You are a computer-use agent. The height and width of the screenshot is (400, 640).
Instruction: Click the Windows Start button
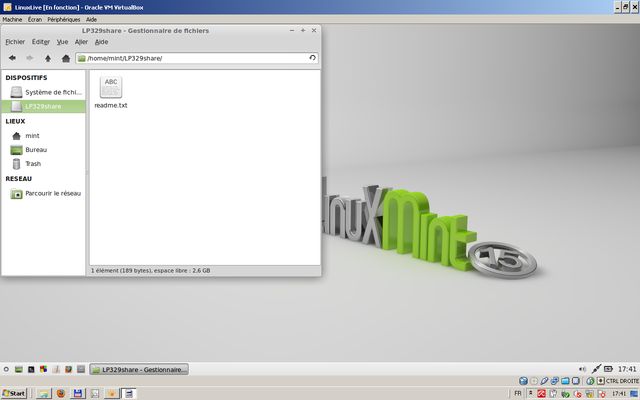[14, 393]
